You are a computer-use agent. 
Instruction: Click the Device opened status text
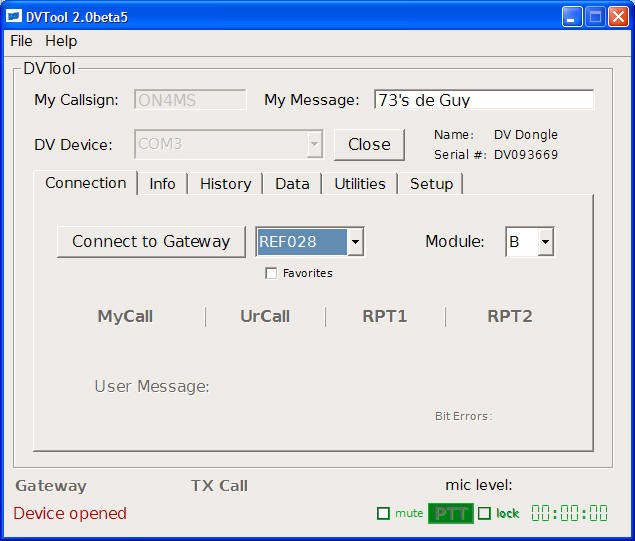[x=70, y=513]
